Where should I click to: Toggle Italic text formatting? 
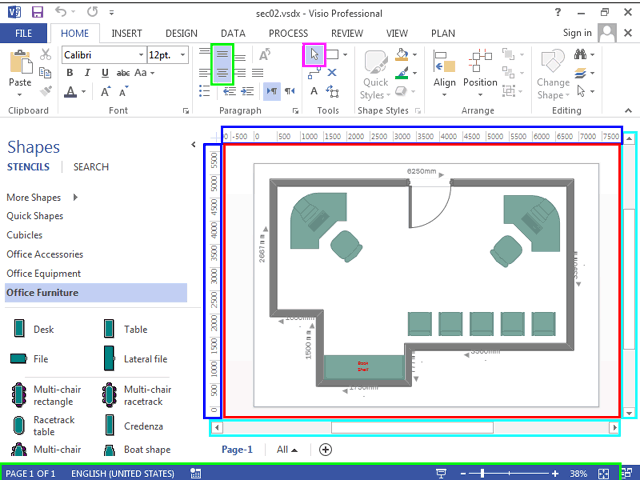tap(88, 73)
